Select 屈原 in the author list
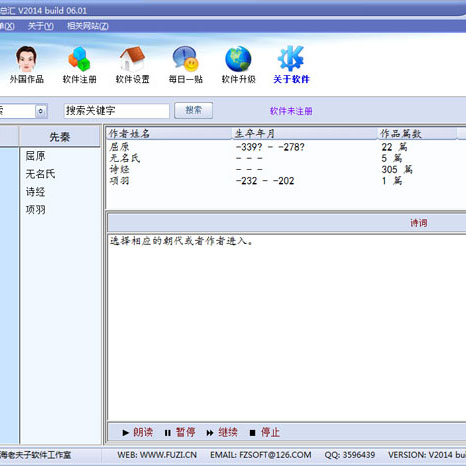Image resolution: width=466 pixels, height=466 pixels. click(35, 156)
